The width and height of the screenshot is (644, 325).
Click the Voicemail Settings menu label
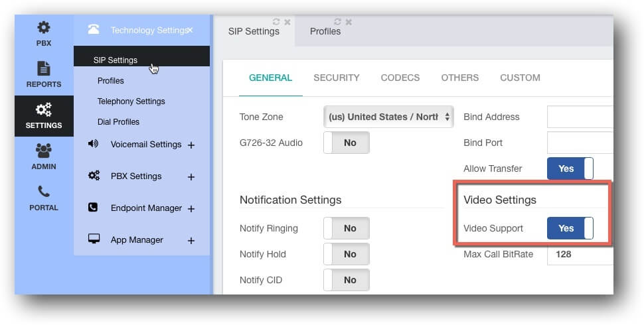pos(146,145)
